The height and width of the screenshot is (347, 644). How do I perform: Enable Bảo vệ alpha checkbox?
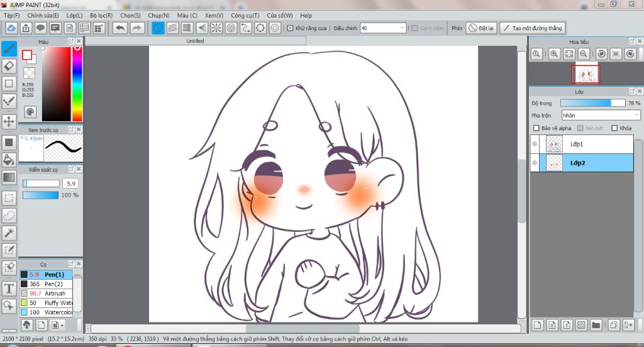(536, 128)
